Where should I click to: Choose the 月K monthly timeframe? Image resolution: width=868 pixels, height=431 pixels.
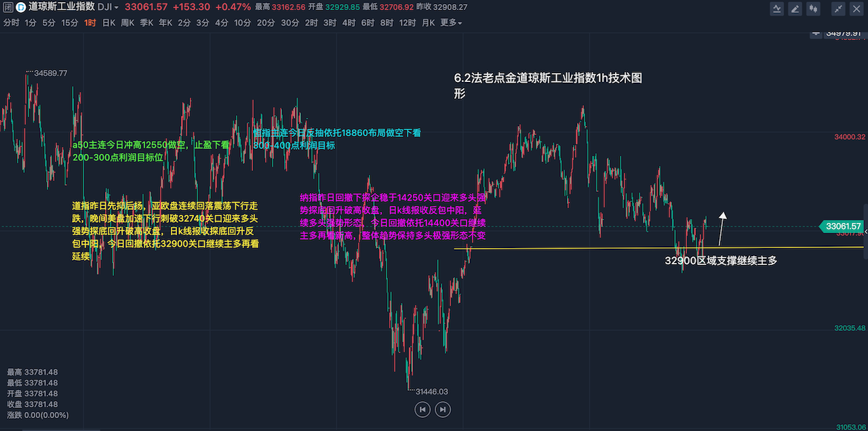pos(428,22)
